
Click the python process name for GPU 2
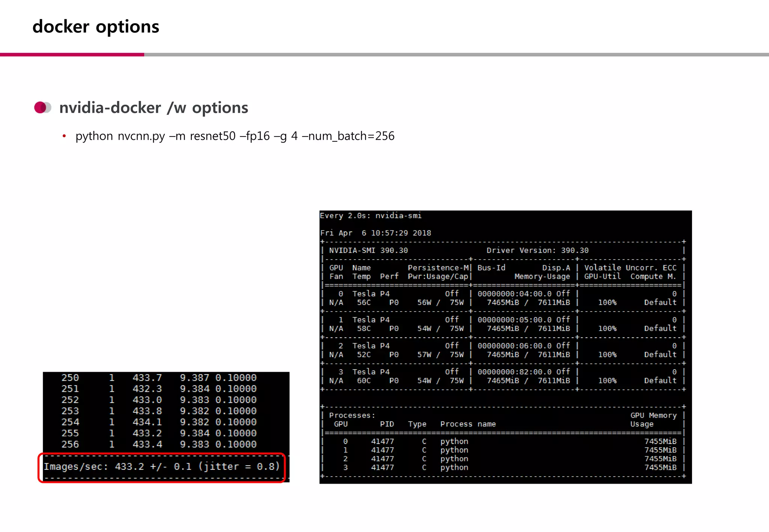[x=454, y=459]
